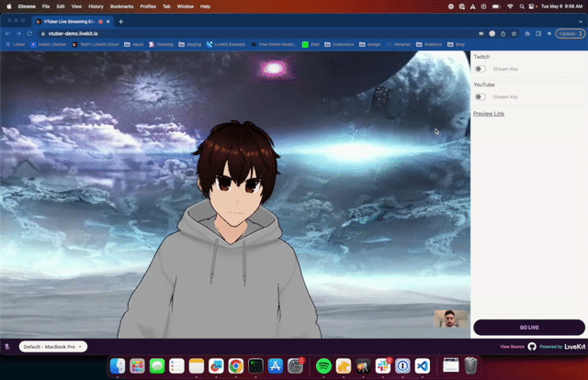Enable the Twitch stream toggle
588x380 pixels.
[x=481, y=69]
